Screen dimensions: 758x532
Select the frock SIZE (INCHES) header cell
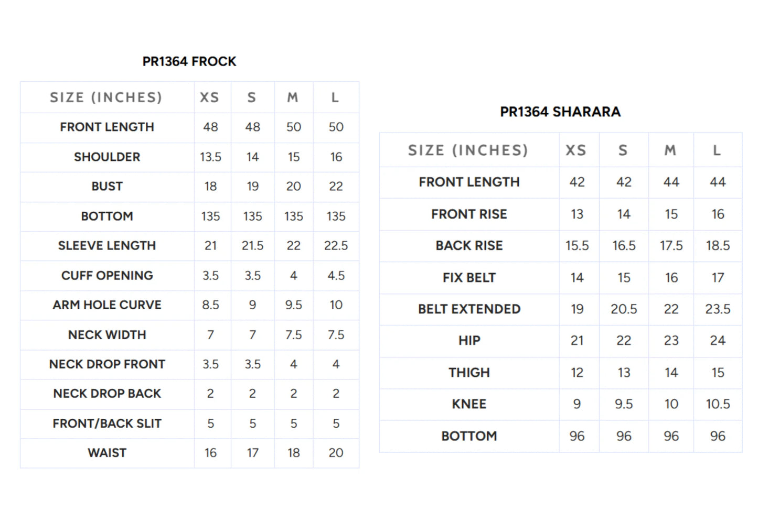click(106, 97)
